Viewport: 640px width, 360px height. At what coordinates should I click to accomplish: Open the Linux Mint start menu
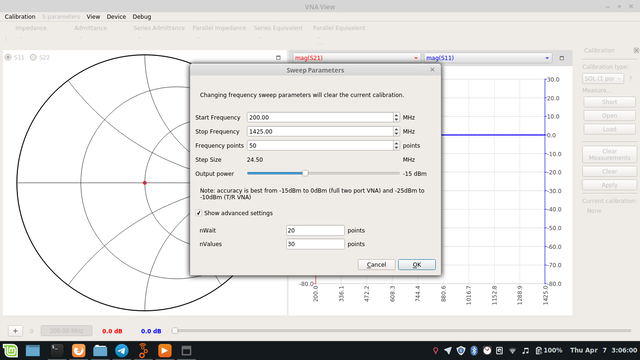point(10,351)
